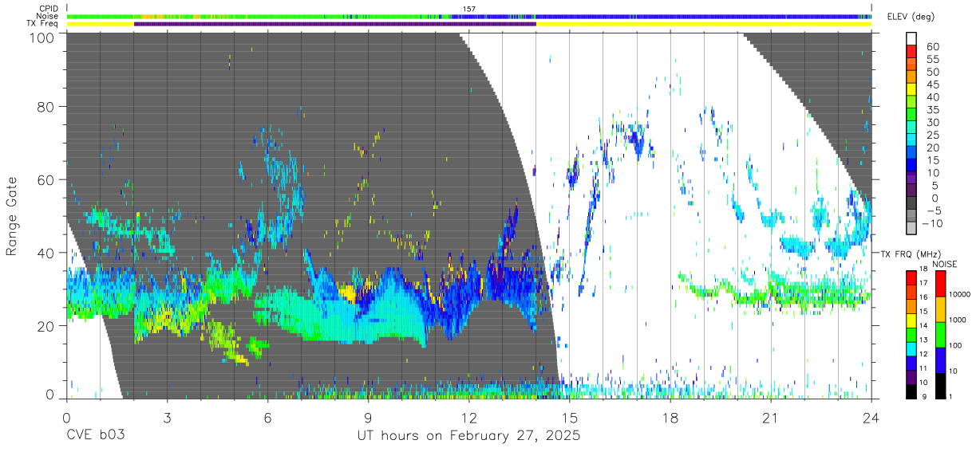
Task: Click the CVE b03 radar label
Action: 95,437
